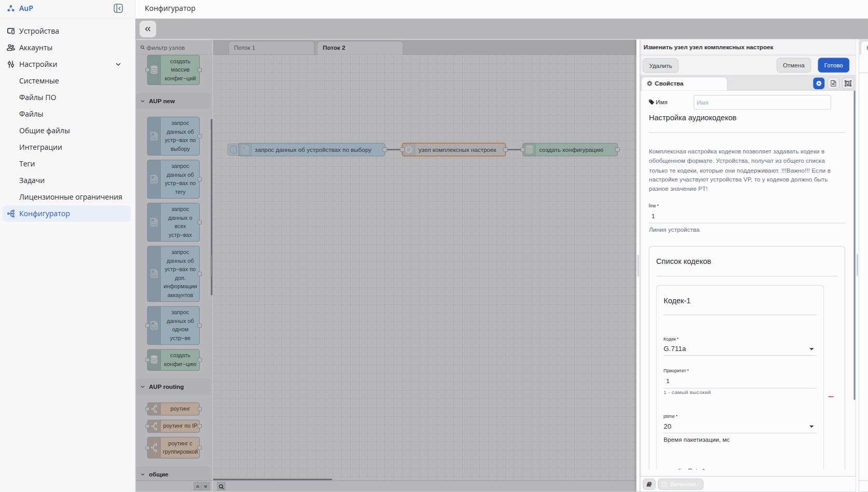Screen dimensions: 868x492
Task: Switch to Поток 1 tab
Action: (271, 48)
